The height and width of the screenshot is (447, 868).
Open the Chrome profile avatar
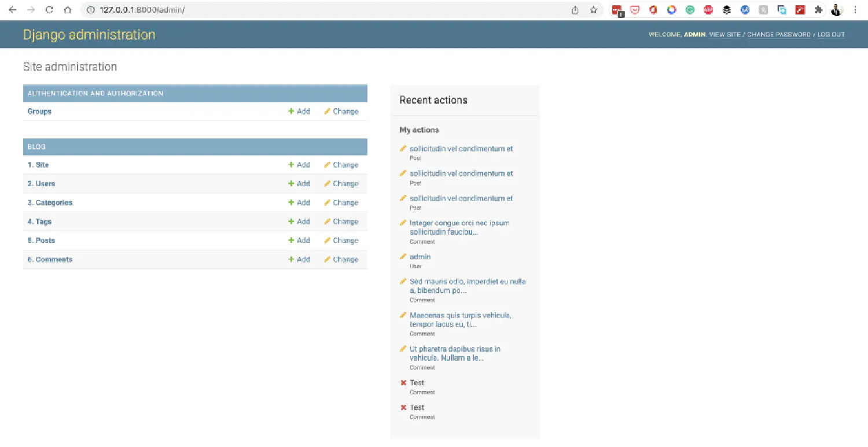click(x=837, y=10)
